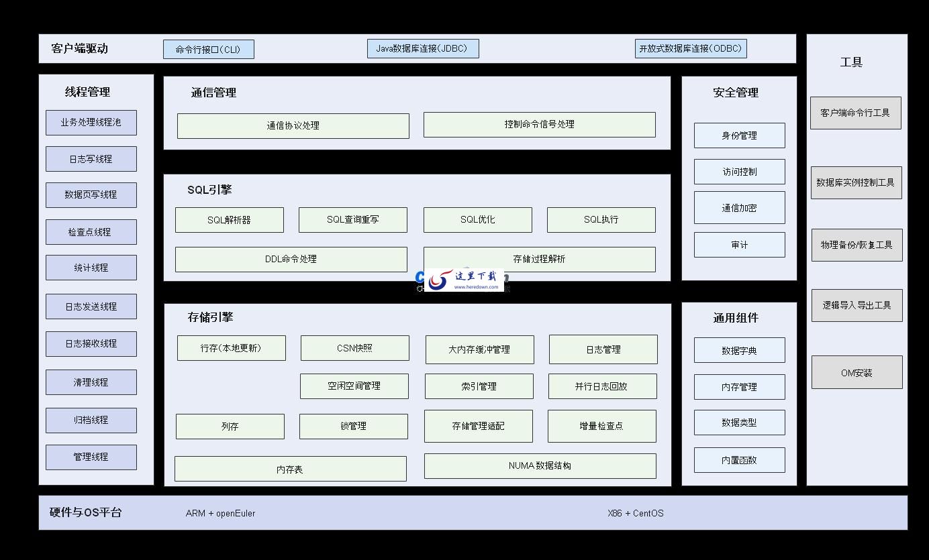Click the 审计 item under 安全管理
Image resolution: width=929 pixels, height=560 pixels.
tap(739, 244)
